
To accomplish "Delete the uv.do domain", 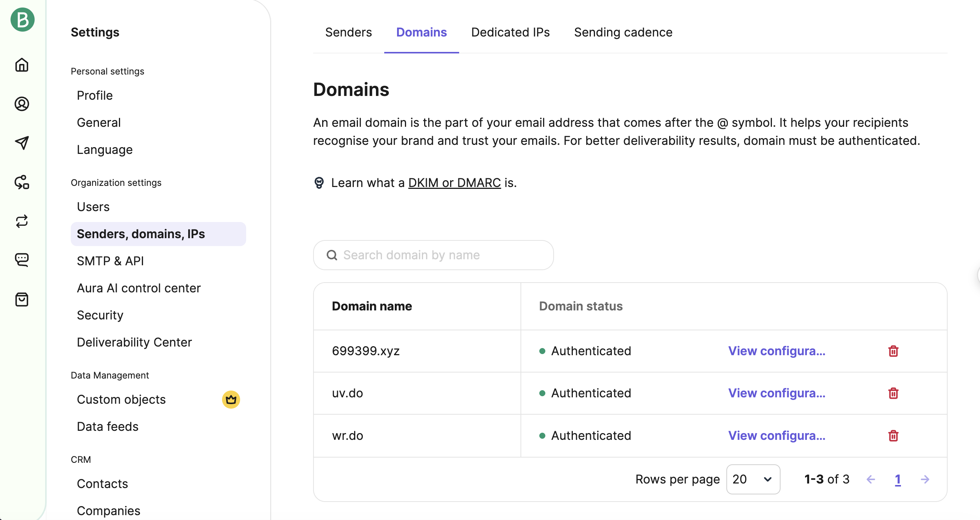I will coord(893,393).
